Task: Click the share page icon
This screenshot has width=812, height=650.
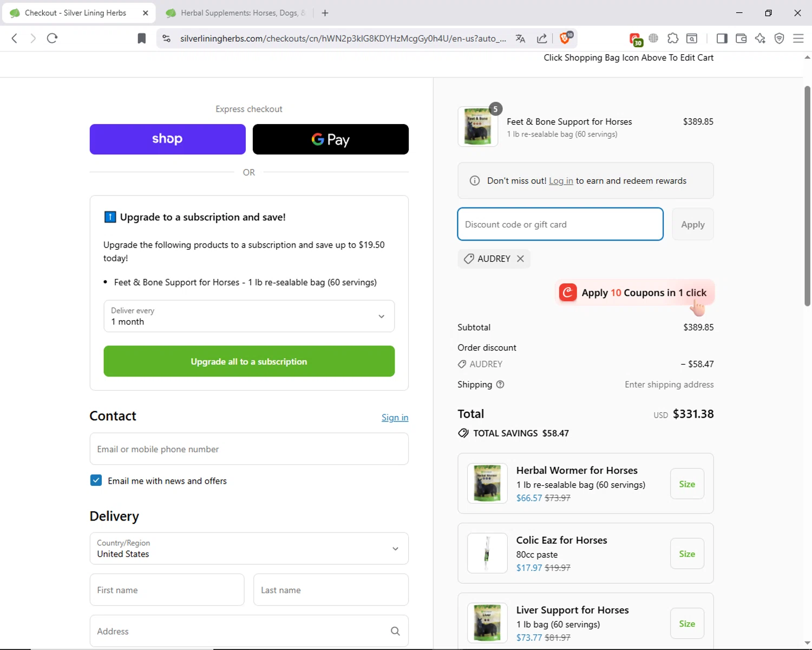Action: (x=541, y=38)
